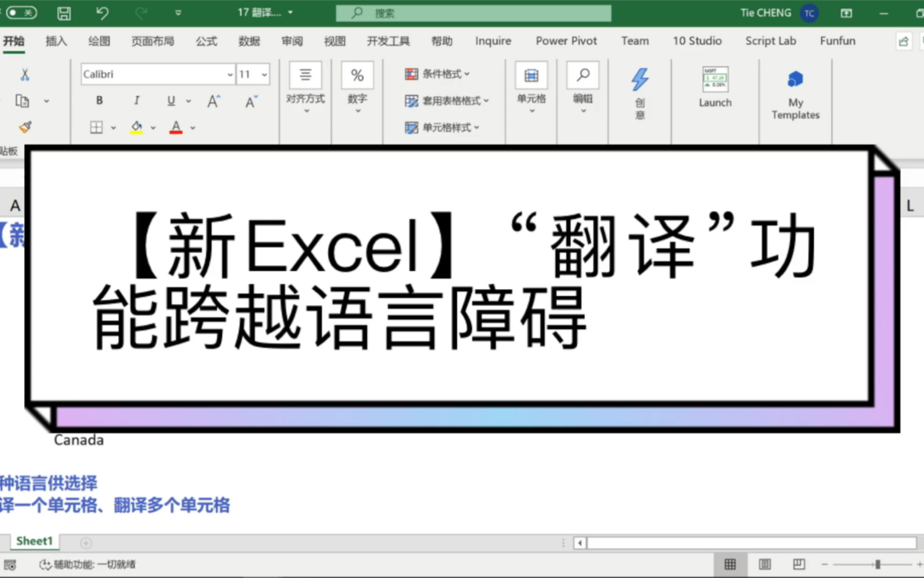Toggle Italic formatting
The height and width of the screenshot is (578, 924).
click(x=136, y=101)
